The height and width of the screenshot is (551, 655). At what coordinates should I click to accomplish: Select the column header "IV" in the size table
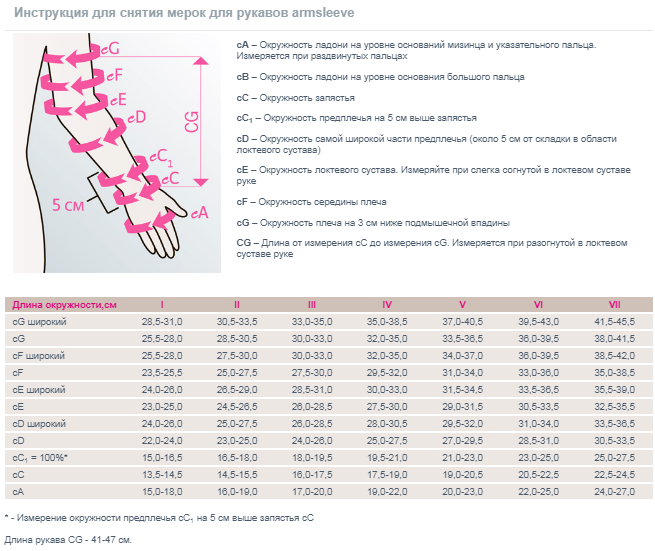click(x=387, y=304)
